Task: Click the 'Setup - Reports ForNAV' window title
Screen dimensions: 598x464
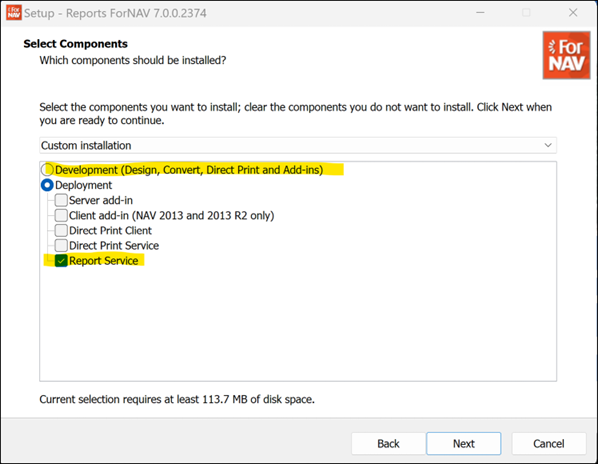Action: coord(115,13)
